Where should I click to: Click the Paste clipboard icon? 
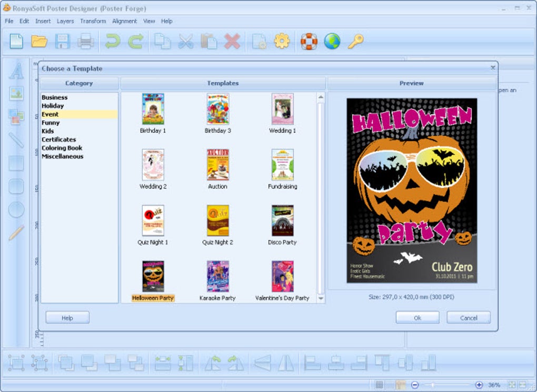(x=208, y=42)
